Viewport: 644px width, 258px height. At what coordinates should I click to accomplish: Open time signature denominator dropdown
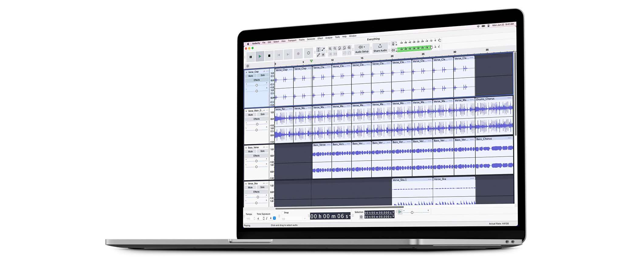click(274, 218)
